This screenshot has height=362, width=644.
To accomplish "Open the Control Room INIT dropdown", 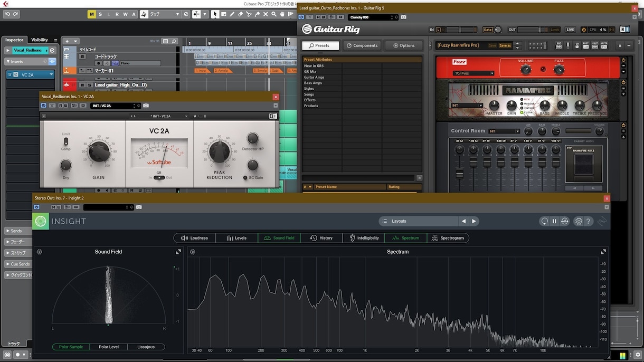I will pyautogui.click(x=504, y=131).
